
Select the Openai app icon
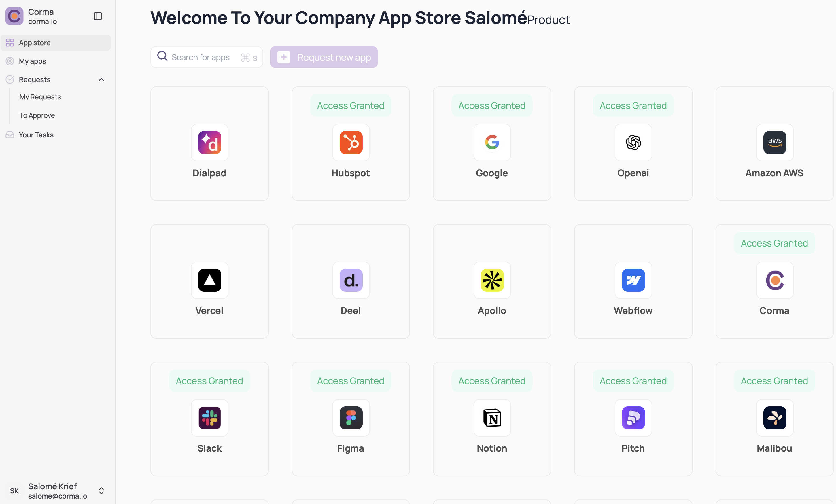(x=633, y=143)
